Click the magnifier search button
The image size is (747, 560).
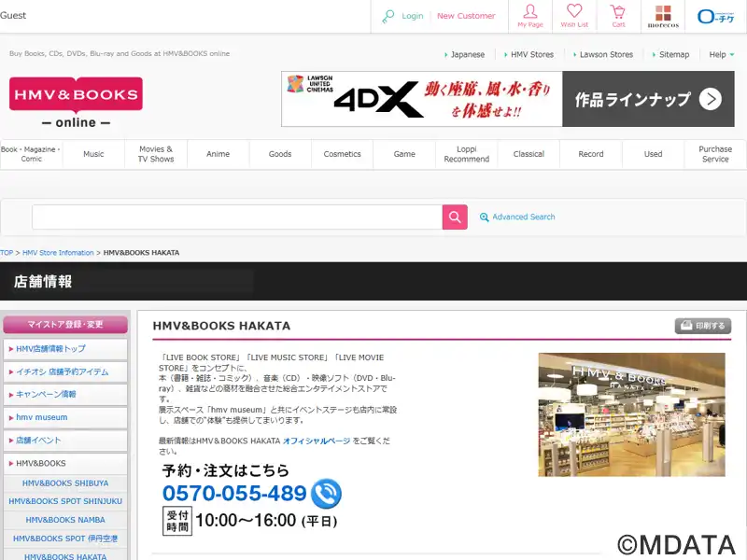click(x=455, y=217)
